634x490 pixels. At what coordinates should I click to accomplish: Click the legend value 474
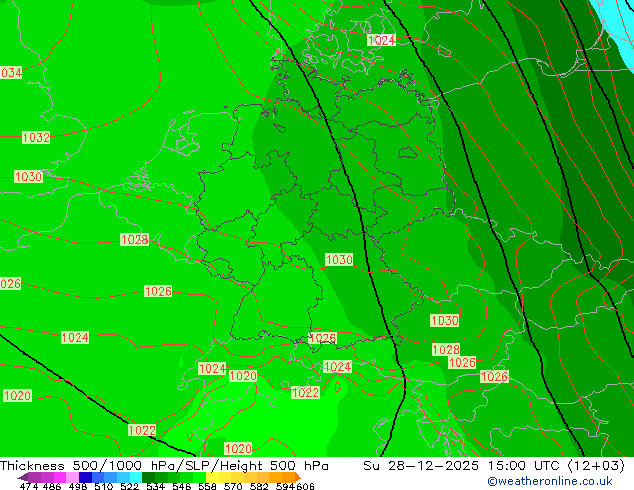coord(29,486)
